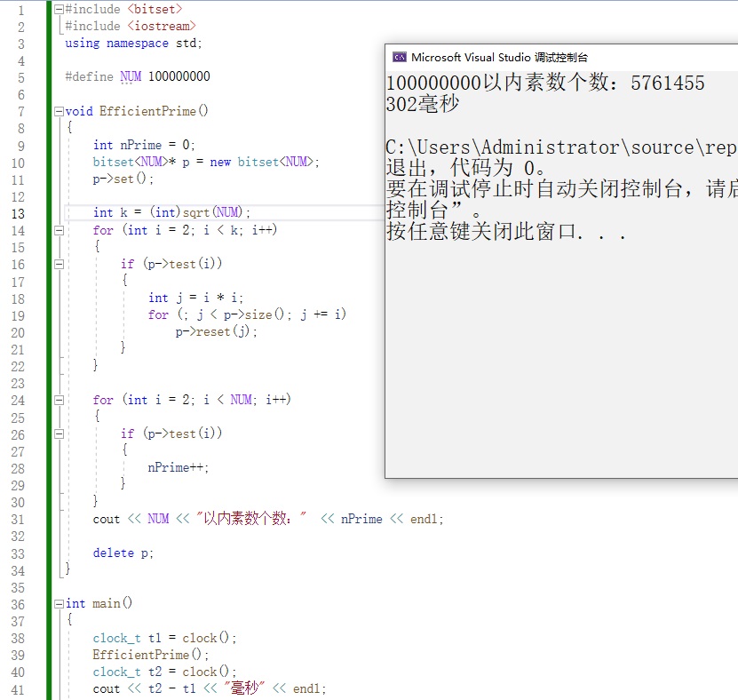Click the Microsoft Visual Studio 调试控制台 title
Image resolution: width=738 pixels, height=700 pixels.
point(499,58)
